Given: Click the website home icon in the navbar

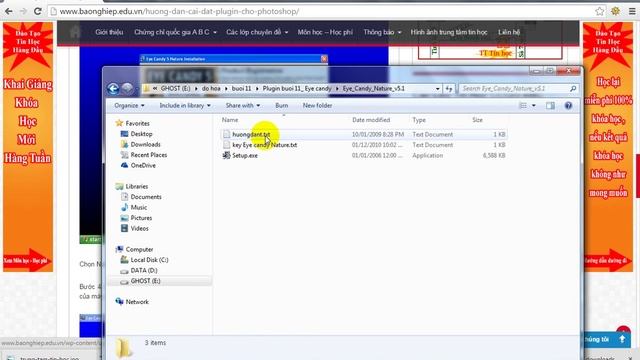Looking at the screenshot, I should (75, 32).
